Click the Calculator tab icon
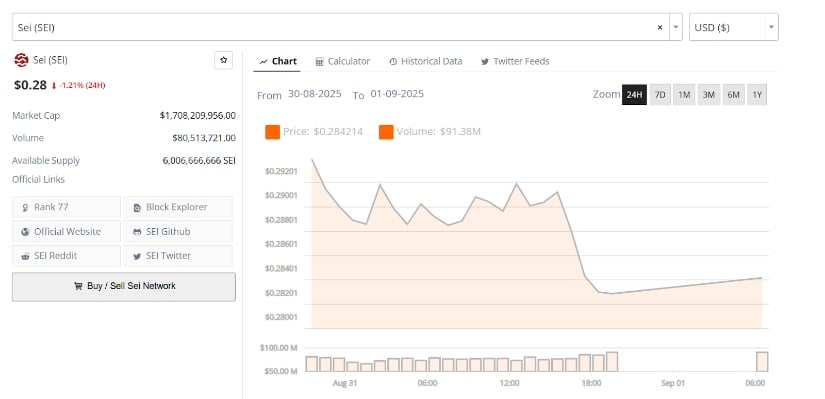This screenshot has height=399, width=825. point(319,62)
